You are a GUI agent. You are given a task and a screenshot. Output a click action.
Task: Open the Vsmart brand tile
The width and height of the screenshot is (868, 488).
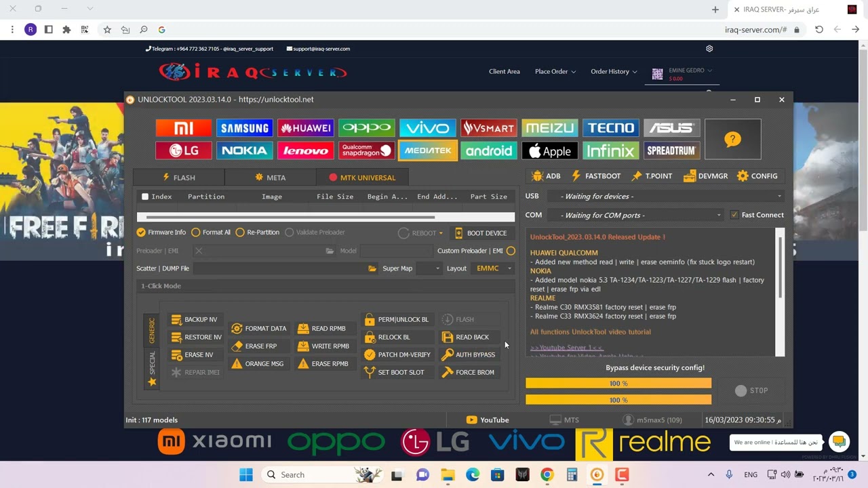click(489, 128)
